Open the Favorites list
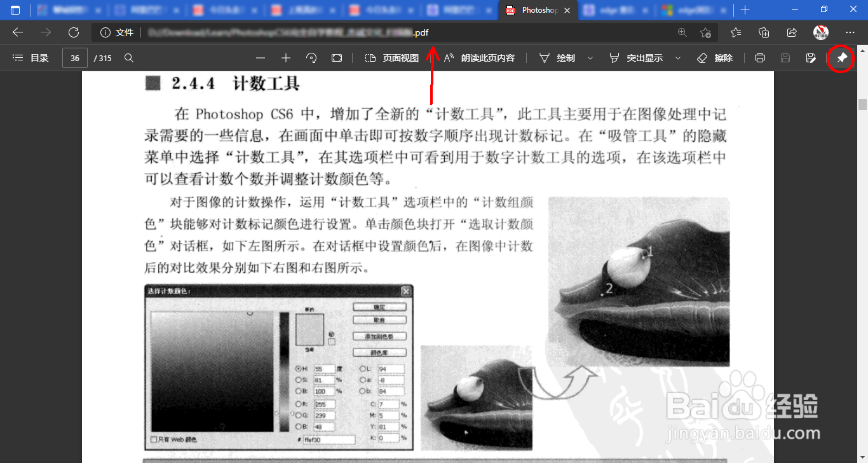Screen dimensions: 868x463 pyautogui.click(x=736, y=32)
